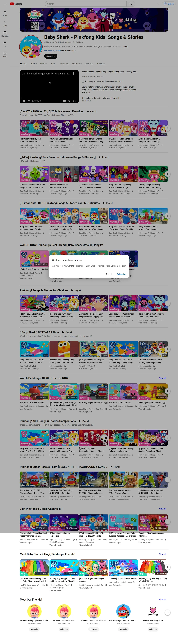The width and height of the screenshot is (178, 644).
Task: Switch to the Releases tab
Action: (64, 64)
